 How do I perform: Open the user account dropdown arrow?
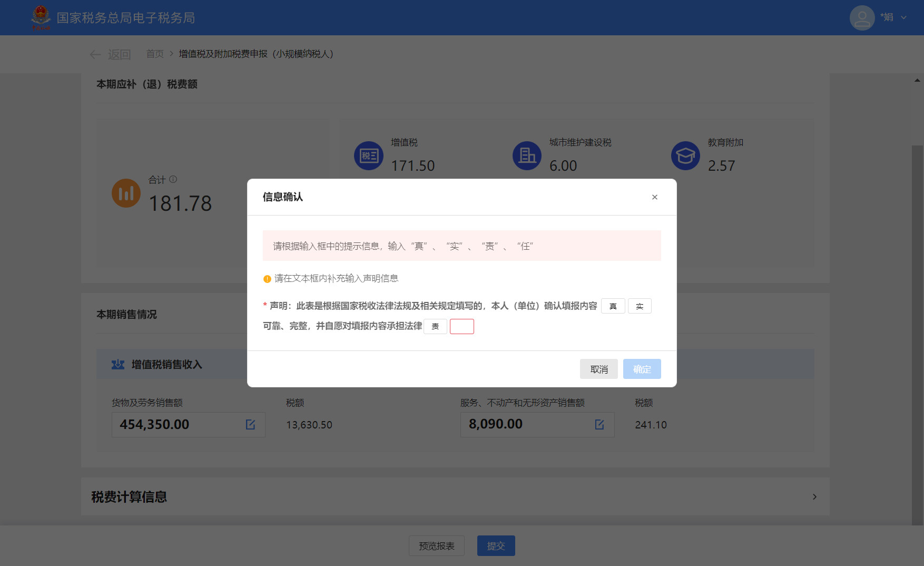tap(904, 18)
